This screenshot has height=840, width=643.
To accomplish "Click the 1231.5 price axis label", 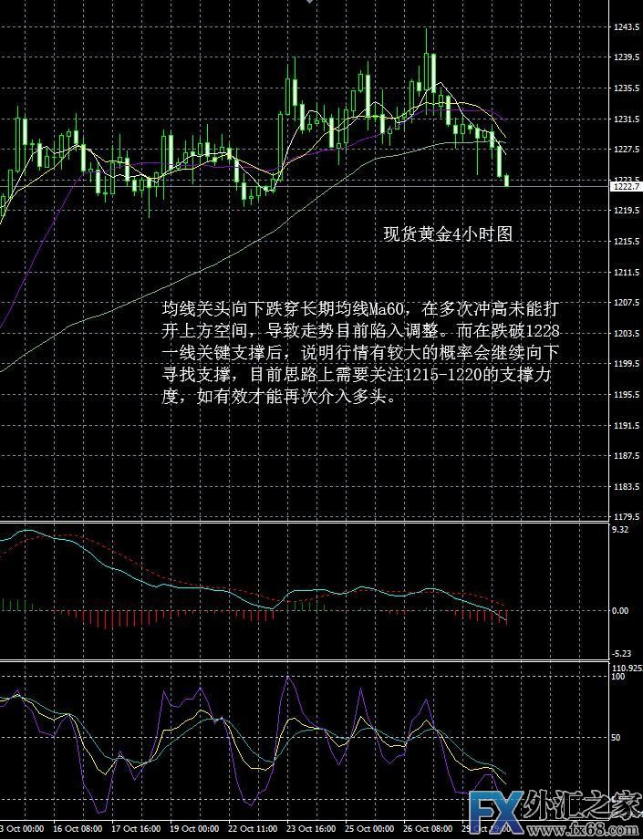I will coord(627,119).
